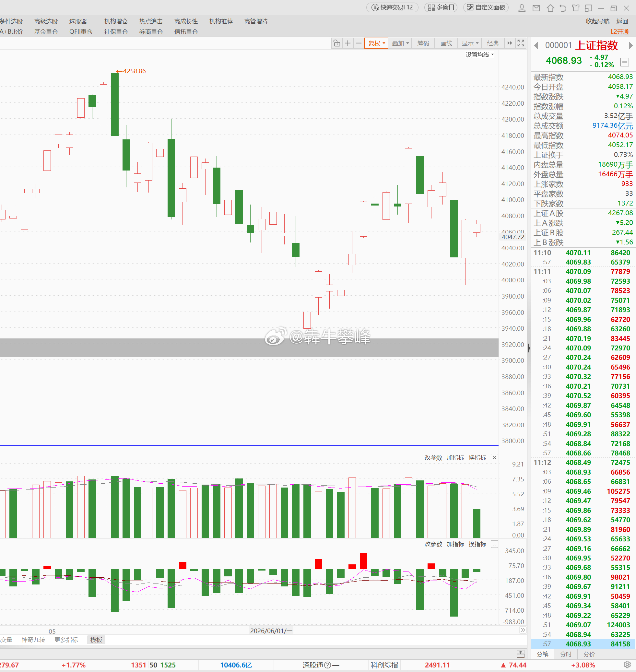
Task: Open QFII重仓 menu item
Action: pos(81,31)
